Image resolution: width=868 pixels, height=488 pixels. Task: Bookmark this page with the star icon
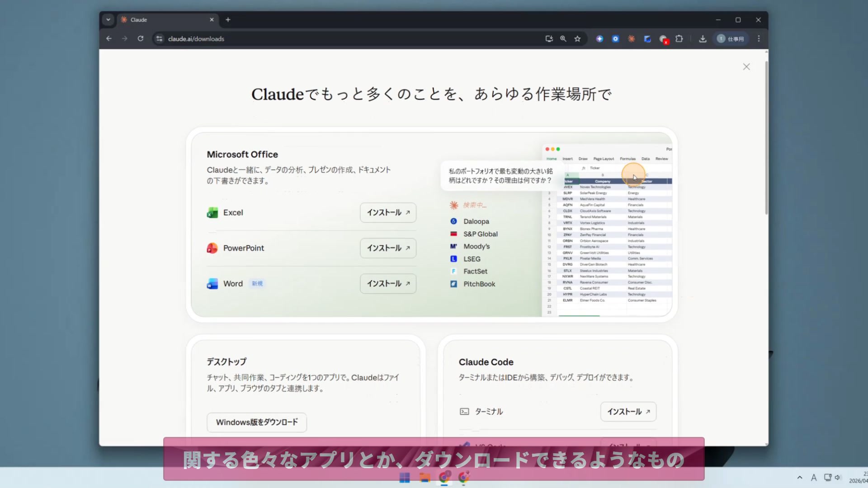click(x=577, y=39)
